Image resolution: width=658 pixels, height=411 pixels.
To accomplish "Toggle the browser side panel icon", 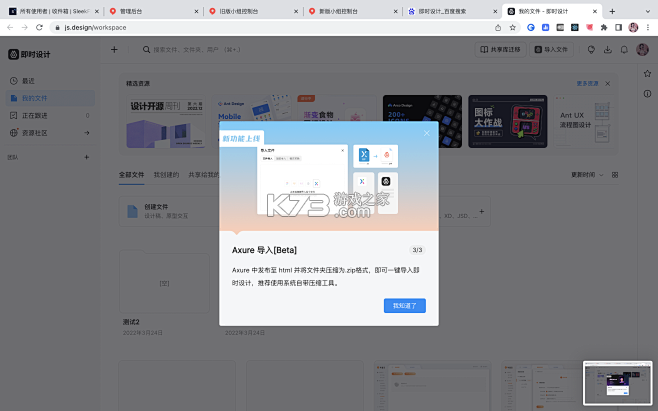I will click(x=618, y=27).
